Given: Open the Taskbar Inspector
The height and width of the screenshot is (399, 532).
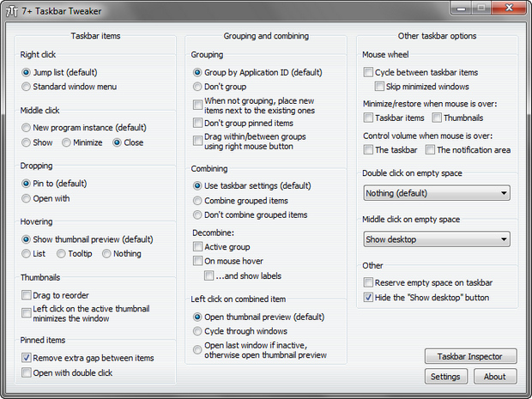Looking at the screenshot, I should pos(471,357).
